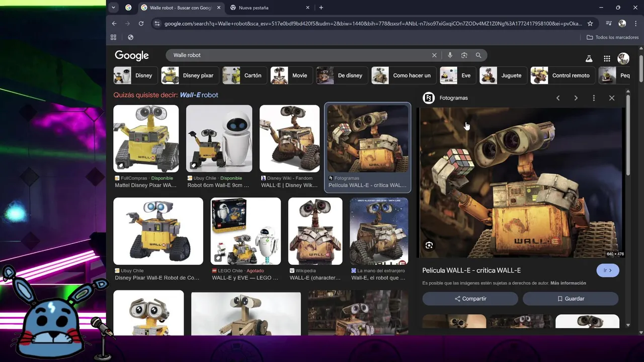The image size is (644, 362).
Task: Open the Fotogramas source logo
Action: tap(429, 98)
